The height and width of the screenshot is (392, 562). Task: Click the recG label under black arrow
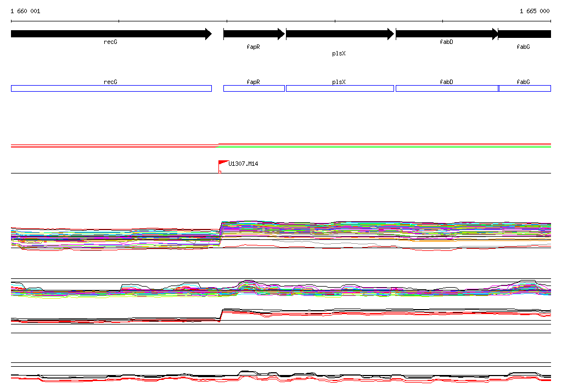coord(110,42)
